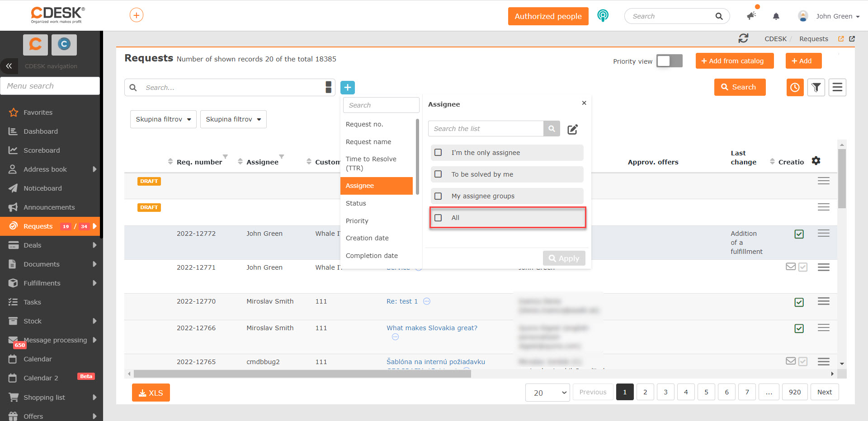Expand the Address book submenu
Screen dimensions: 868x421
(94, 169)
